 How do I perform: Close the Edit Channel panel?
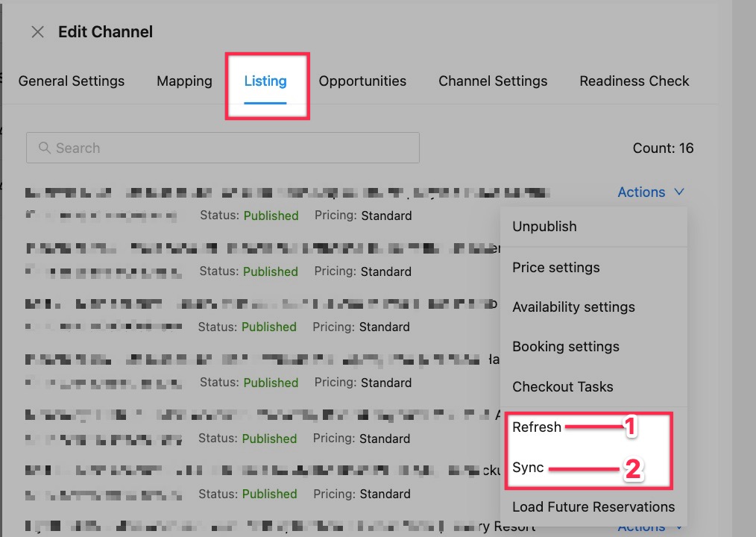pyautogui.click(x=37, y=32)
